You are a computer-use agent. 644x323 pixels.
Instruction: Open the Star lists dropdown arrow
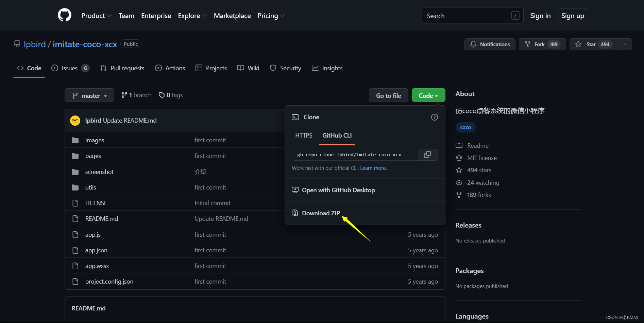[625, 44]
